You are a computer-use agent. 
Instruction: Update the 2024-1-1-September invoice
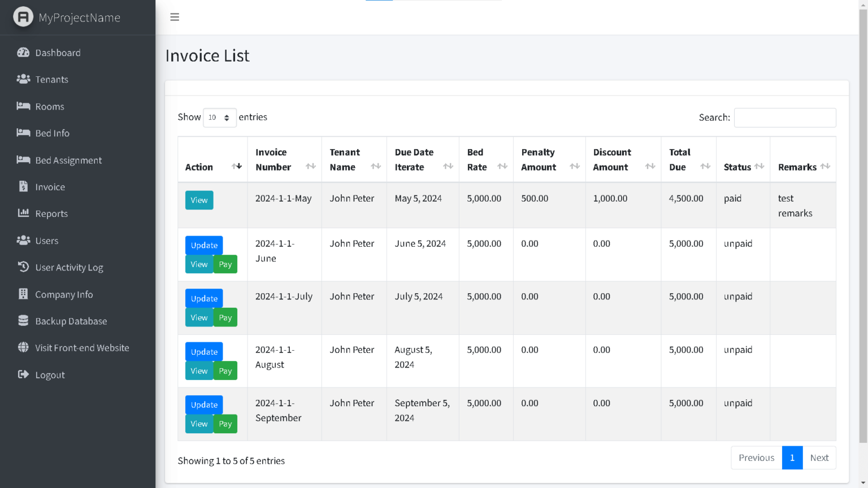pyautogui.click(x=203, y=404)
